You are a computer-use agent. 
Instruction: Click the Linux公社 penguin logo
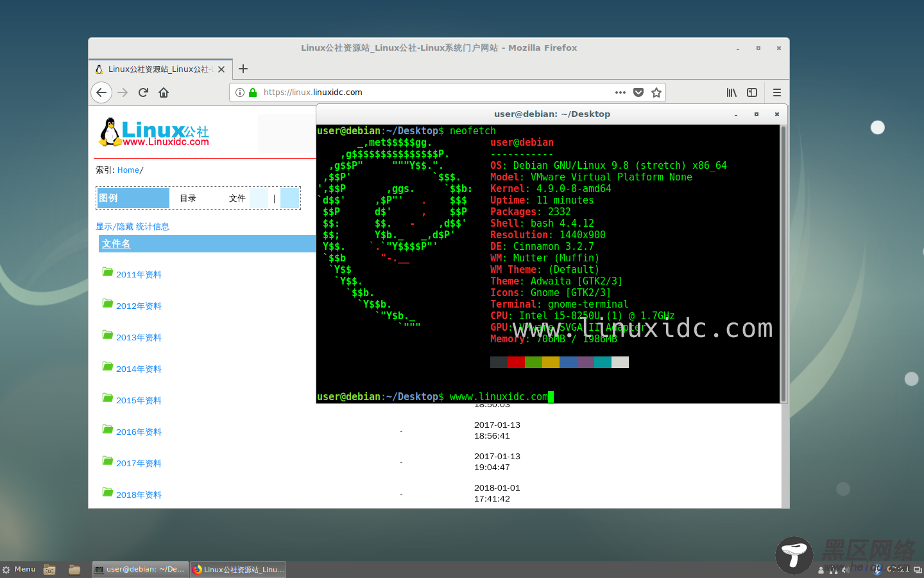(x=154, y=132)
